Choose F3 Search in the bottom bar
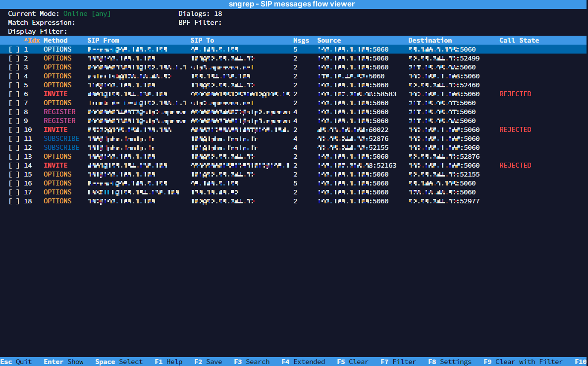 tap(252, 362)
